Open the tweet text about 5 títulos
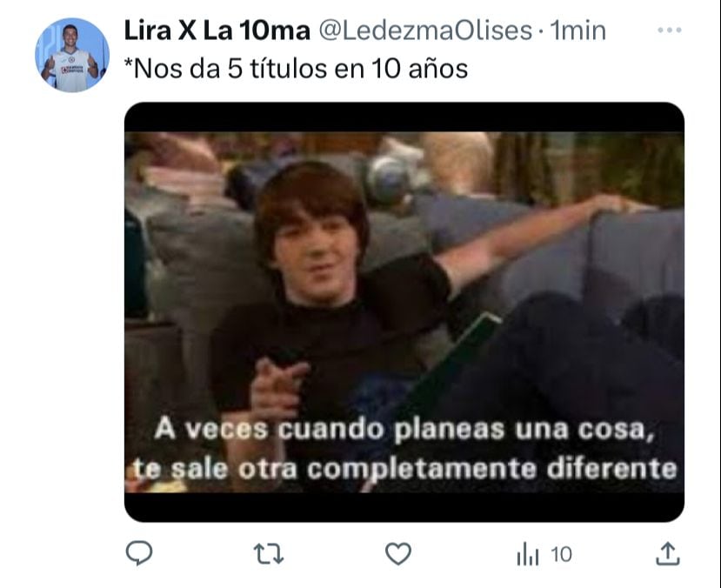Screen dimensions: 721x588 296,69
